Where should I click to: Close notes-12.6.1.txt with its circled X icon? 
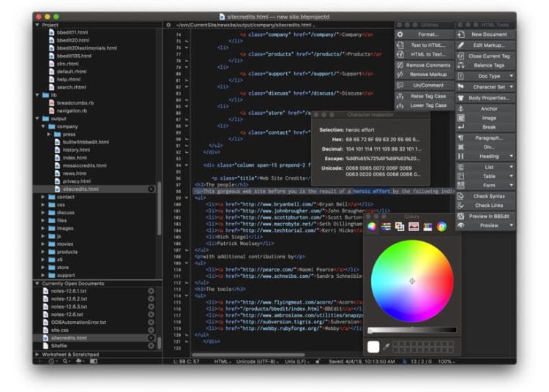tap(152, 291)
